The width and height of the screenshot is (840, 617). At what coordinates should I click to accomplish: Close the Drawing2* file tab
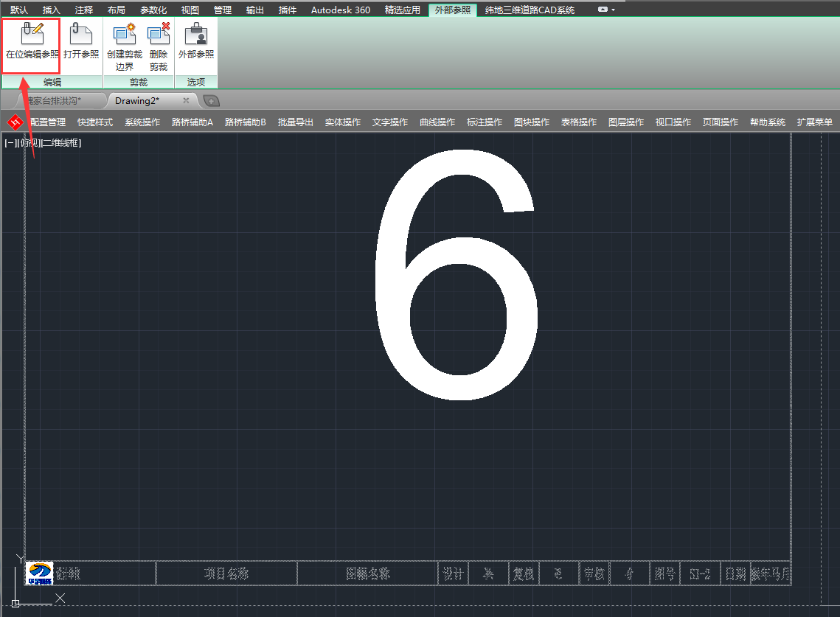[186, 100]
